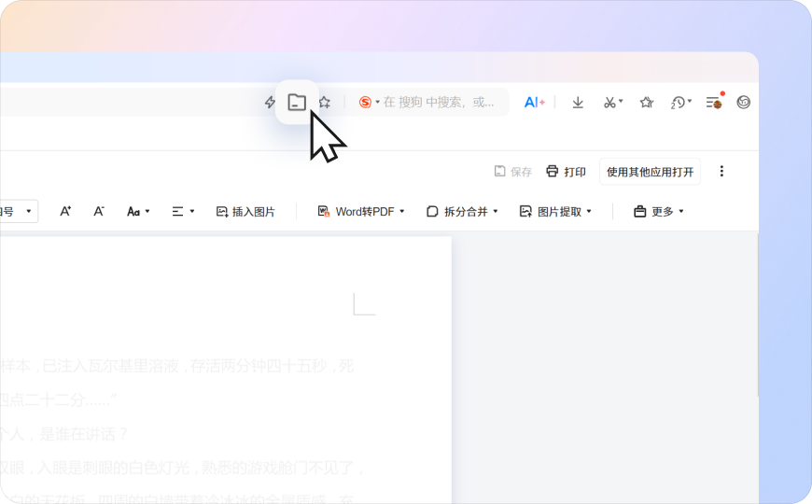Viewport: 812px width, 504px height.
Task: Click the 保存 save button
Action: [512, 172]
